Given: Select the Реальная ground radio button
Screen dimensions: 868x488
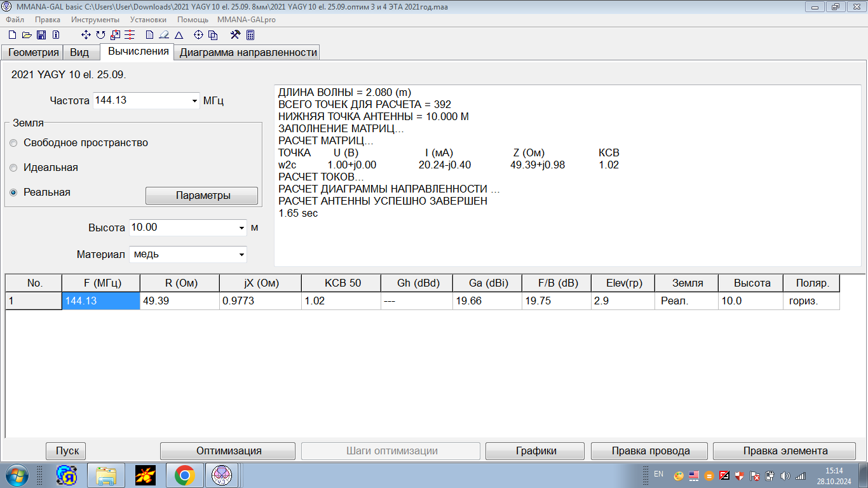Looking at the screenshot, I should [x=14, y=193].
